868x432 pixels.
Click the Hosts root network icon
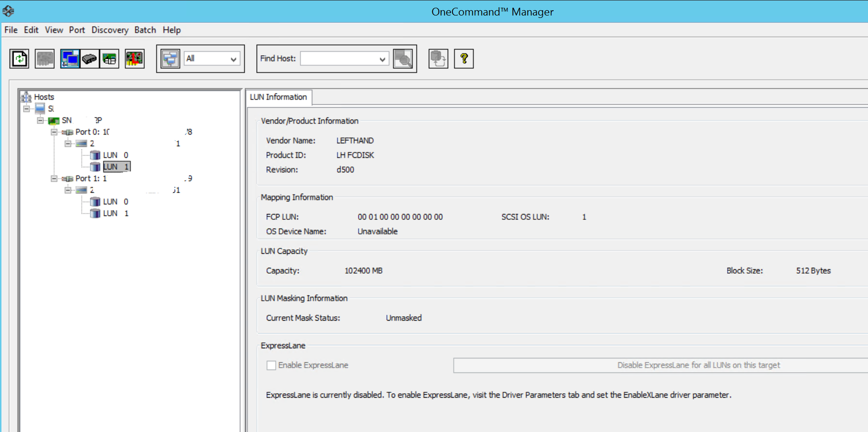click(26, 97)
